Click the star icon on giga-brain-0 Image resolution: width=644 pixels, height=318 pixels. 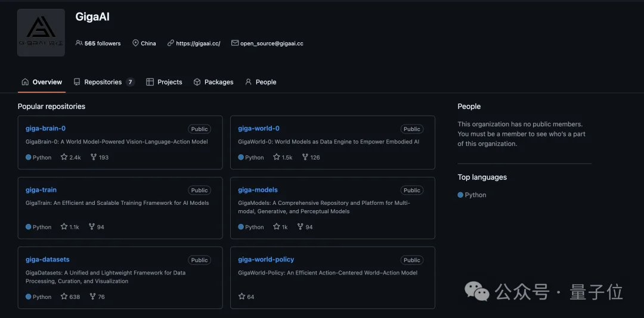(x=64, y=157)
